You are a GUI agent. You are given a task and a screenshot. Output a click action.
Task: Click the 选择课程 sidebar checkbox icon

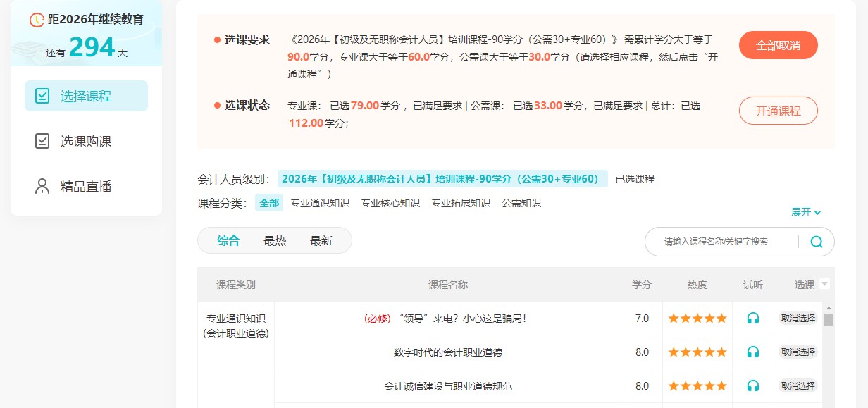pos(42,97)
